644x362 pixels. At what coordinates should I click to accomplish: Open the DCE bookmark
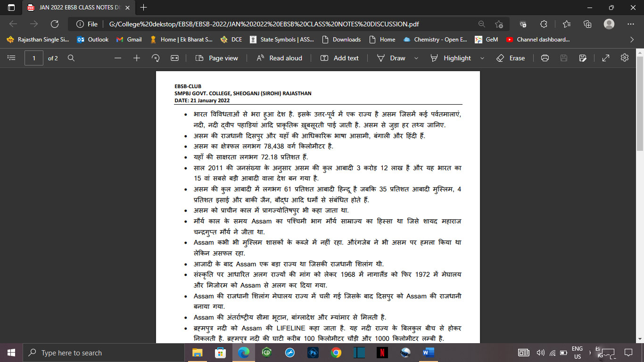[231, 40]
